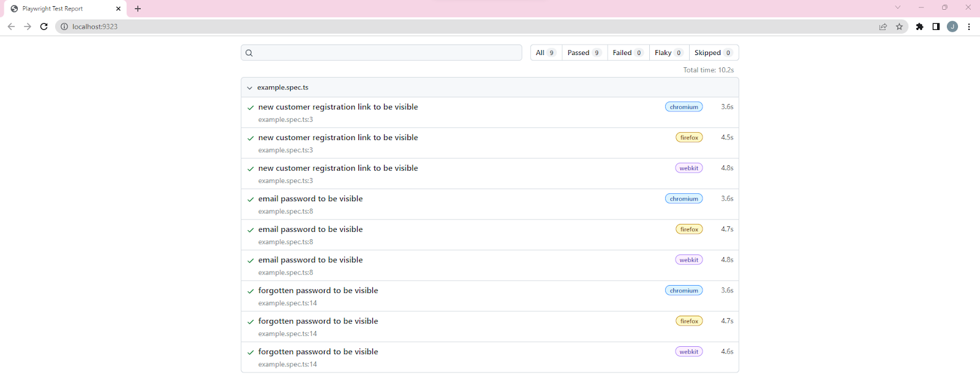Viewport: 980px width, 386px height.
Task: Filter by Passed 9 tests
Action: (x=584, y=53)
